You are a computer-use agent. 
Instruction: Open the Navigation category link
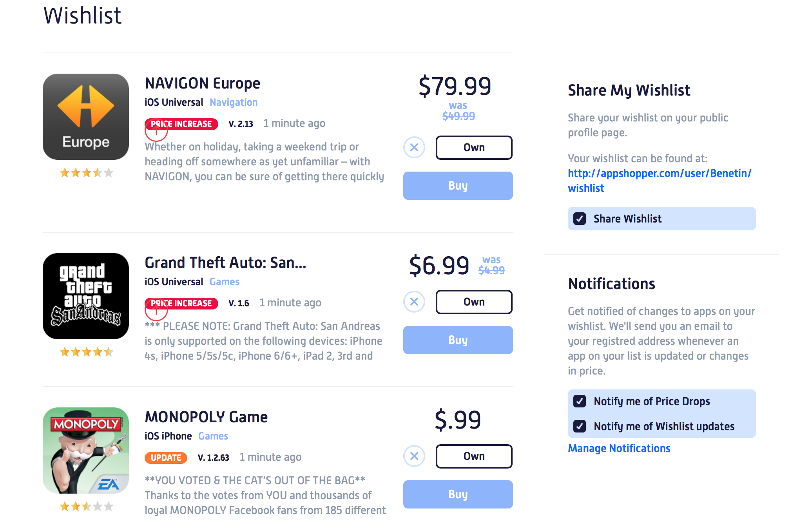click(x=234, y=102)
